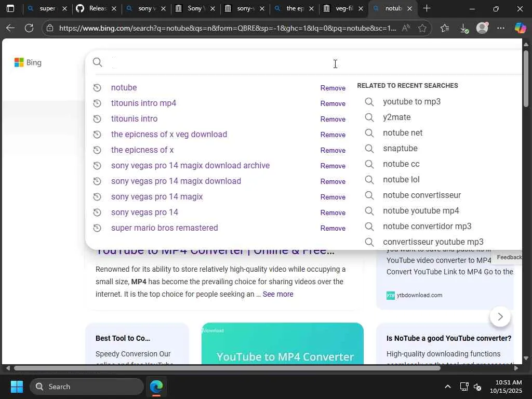Viewport: 532px width, 399px height.
Task: Open the browser profile avatar
Action: 482,28
